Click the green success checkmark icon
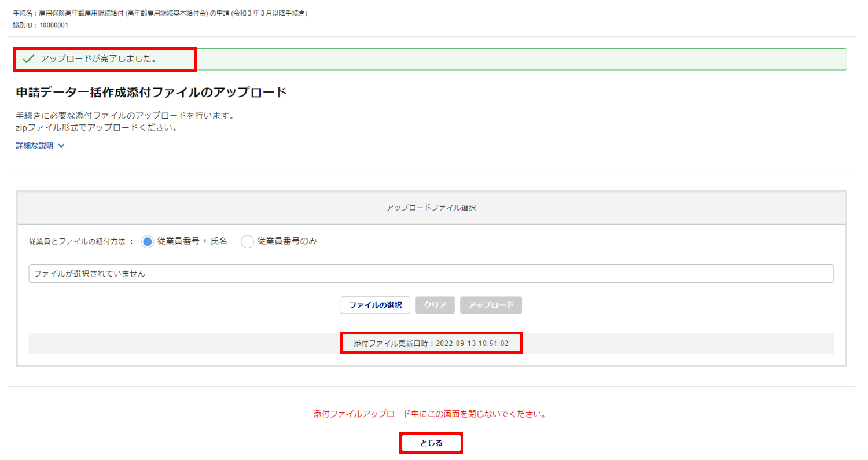 [x=28, y=59]
